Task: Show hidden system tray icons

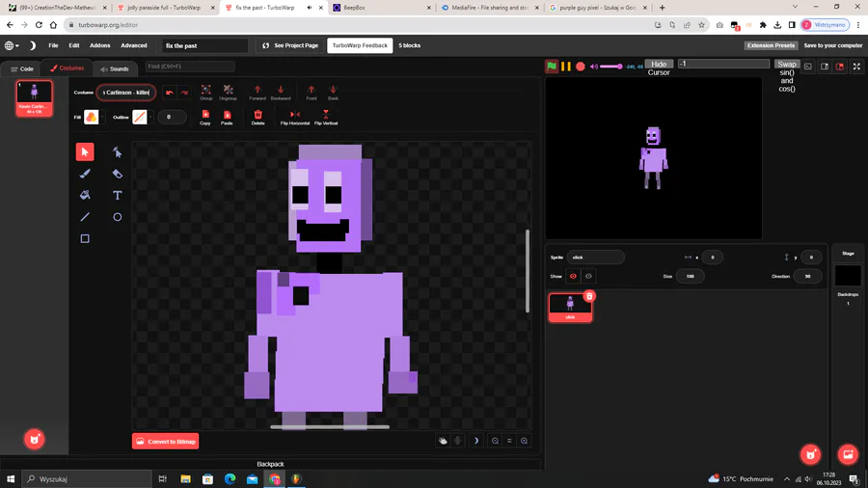Action: pyautogui.click(x=787, y=479)
